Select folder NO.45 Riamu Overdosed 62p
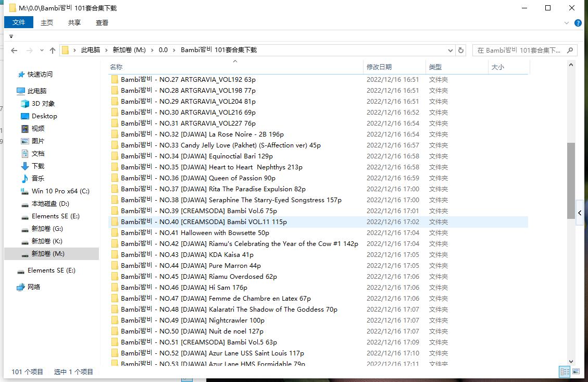This screenshot has width=588, height=382. click(x=199, y=277)
